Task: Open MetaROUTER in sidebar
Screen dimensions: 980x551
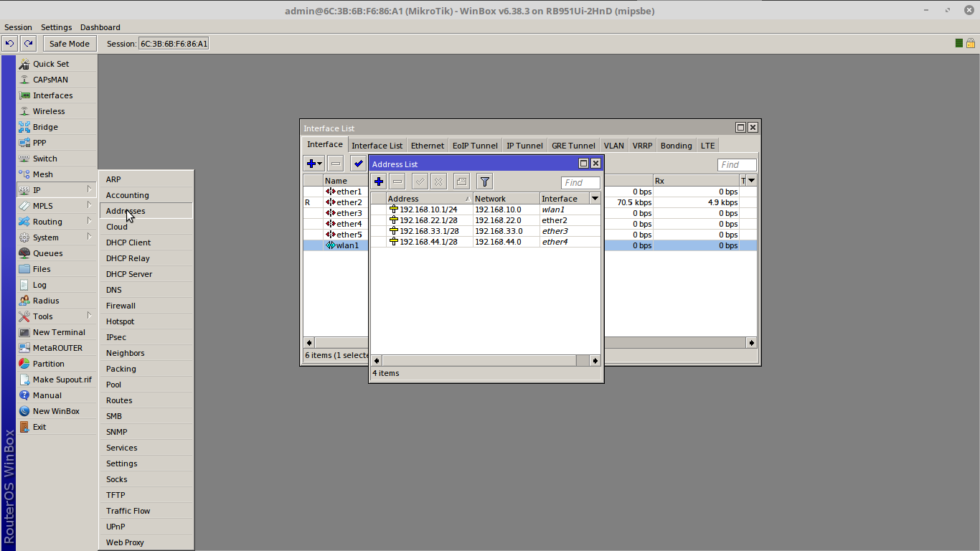Action: coord(57,348)
